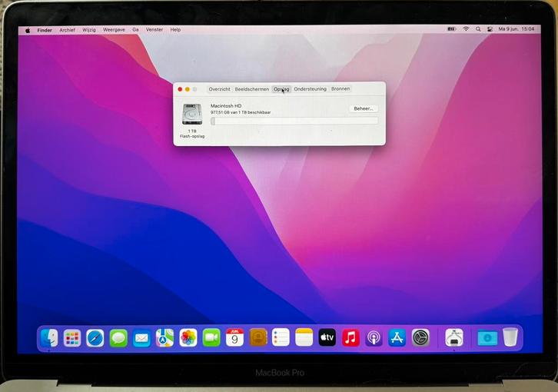Click '977,51 GB van 1 TB beschikbaar' text
Screen dimensions: 558x392
click(x=241, y=112)
